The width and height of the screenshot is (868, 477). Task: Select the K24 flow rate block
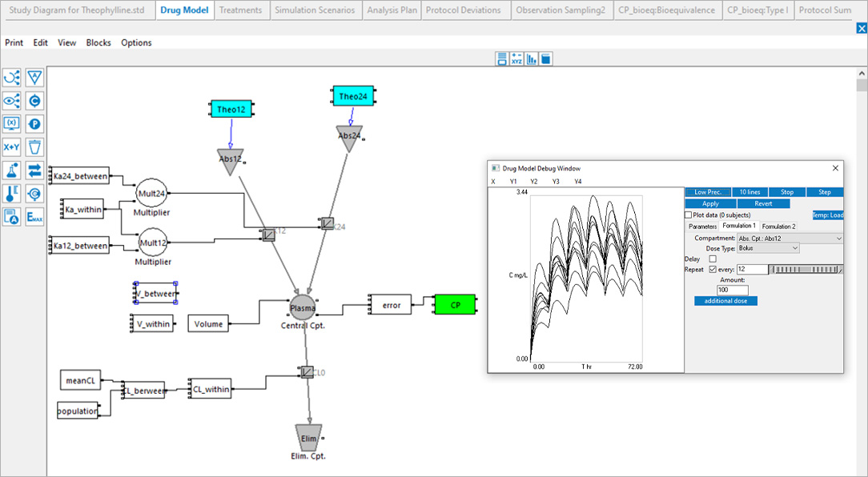tap(328, 223)
